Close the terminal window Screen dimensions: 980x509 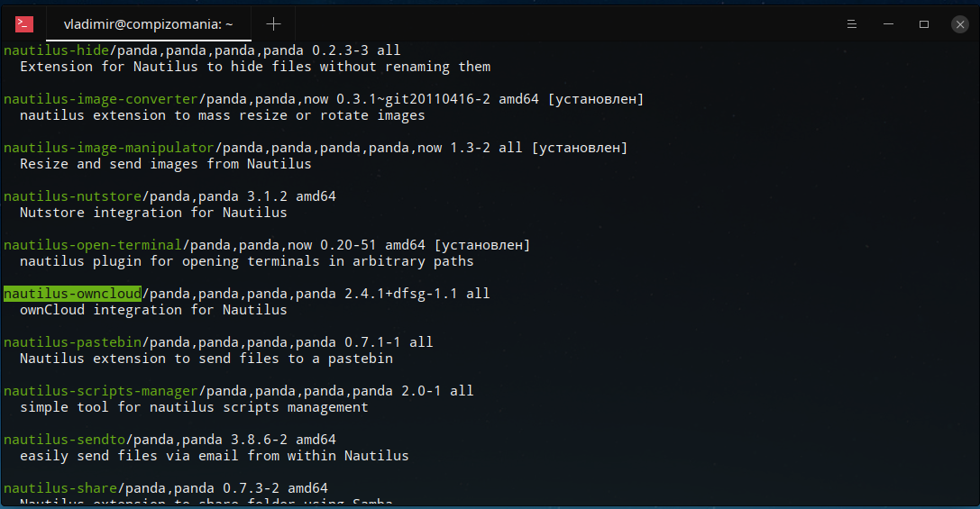[960, 24]
